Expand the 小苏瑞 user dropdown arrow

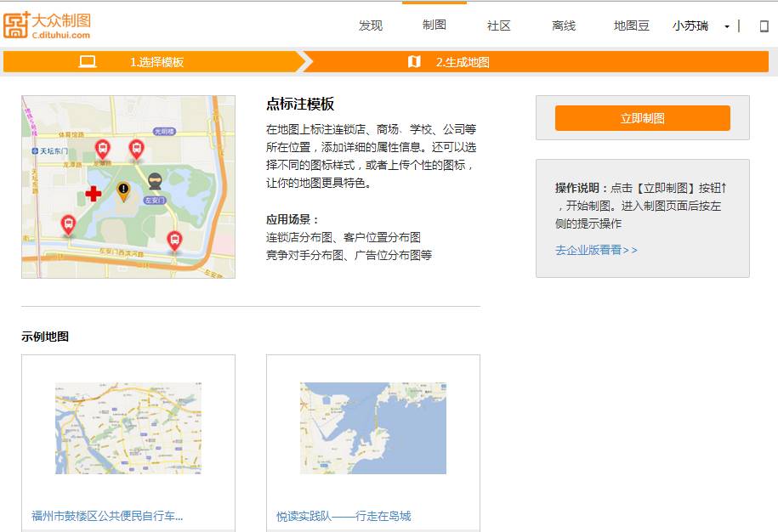(727, 27)
